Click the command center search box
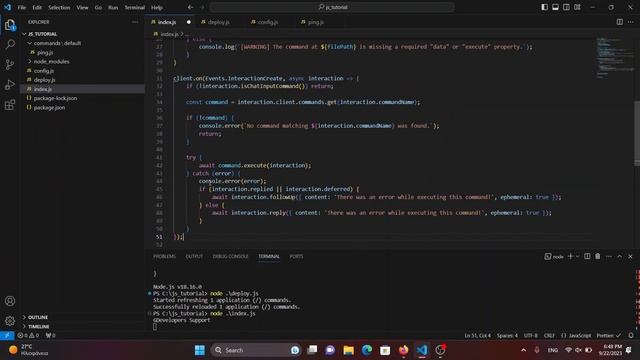The image size is (640, 360). point(332,7)
